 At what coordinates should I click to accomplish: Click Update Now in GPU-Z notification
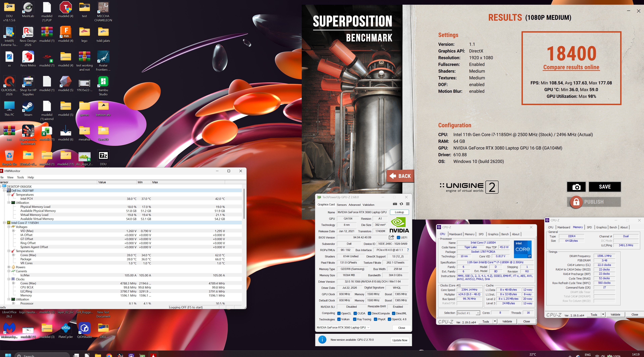click(400, 340)
